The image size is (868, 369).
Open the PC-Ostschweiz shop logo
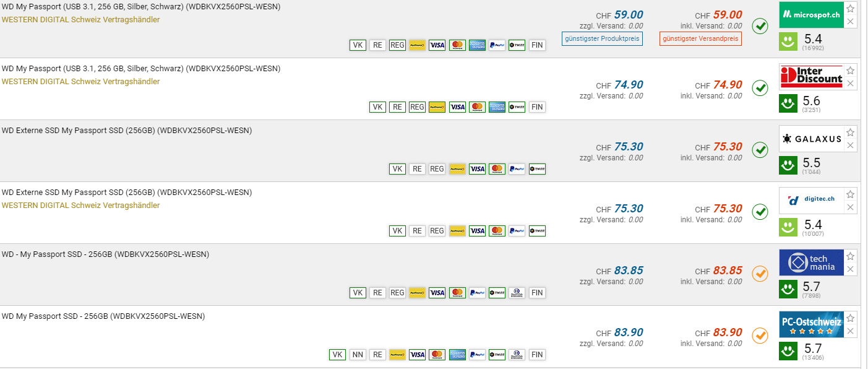[x=811, y=324]
